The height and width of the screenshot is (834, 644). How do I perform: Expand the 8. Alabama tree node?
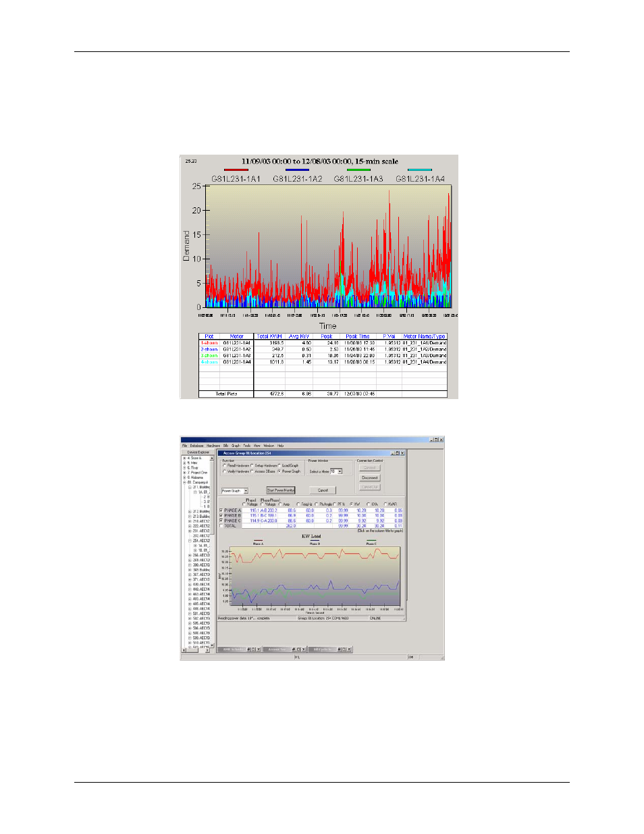pyautogui.click(x=184, y=477)
